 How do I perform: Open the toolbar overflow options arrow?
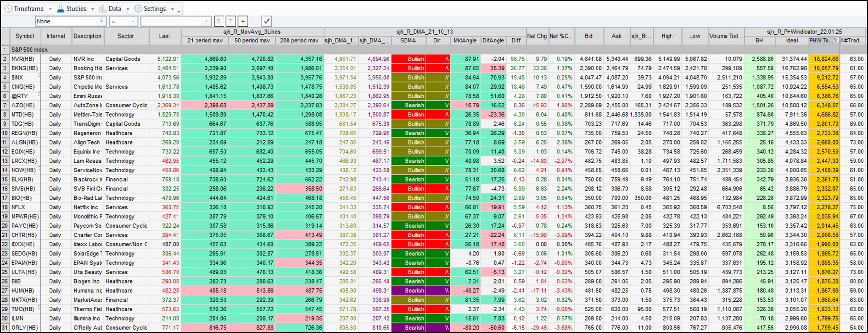pos(179,12)
